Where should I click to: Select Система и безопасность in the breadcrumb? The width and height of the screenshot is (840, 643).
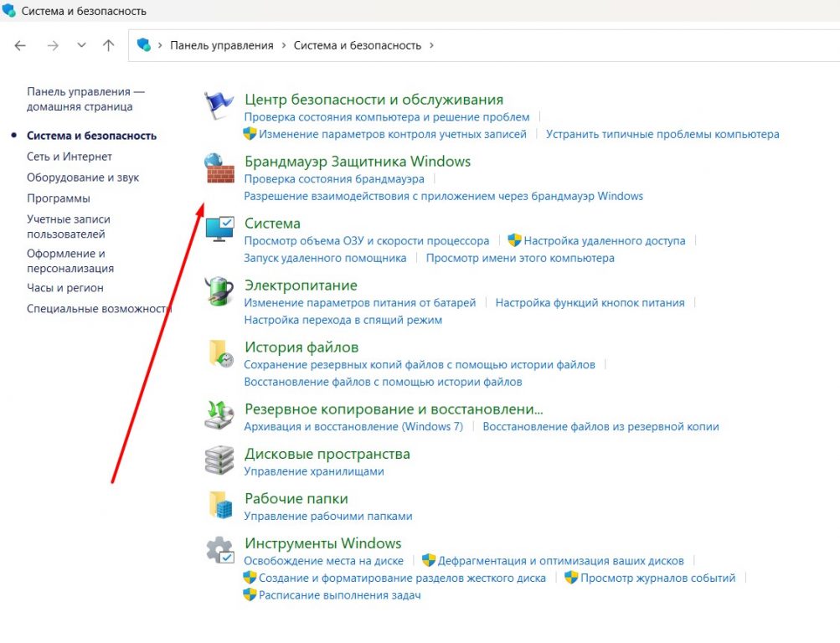pos(358,45)
